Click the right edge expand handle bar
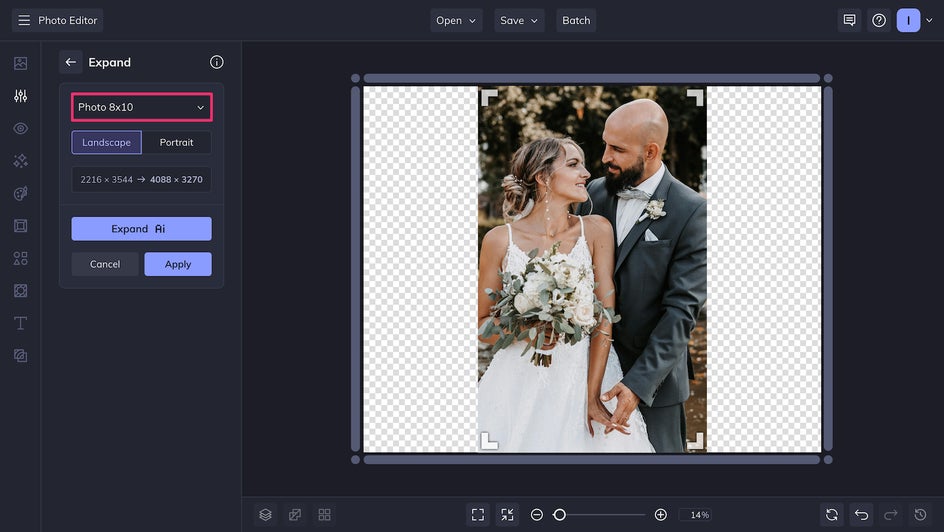944x532 pixels. (x=828, y=269)
